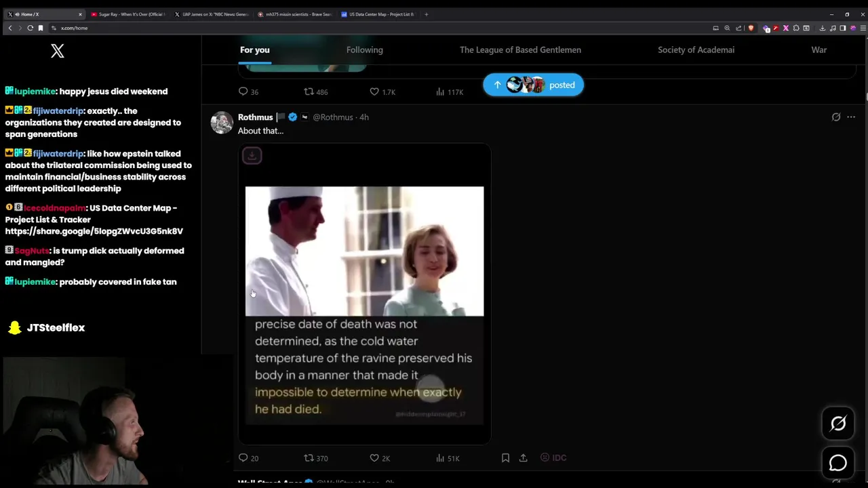The height and width of the screenshot is (488, 868).
Task: Click the media music note icon
Action: [x=833, y=28]
